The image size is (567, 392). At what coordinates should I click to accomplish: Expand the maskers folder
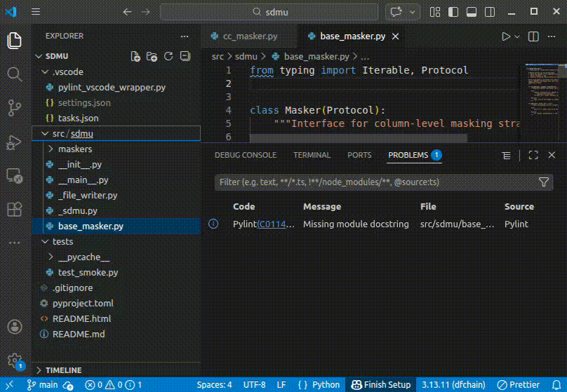click(x=74, y=149)
